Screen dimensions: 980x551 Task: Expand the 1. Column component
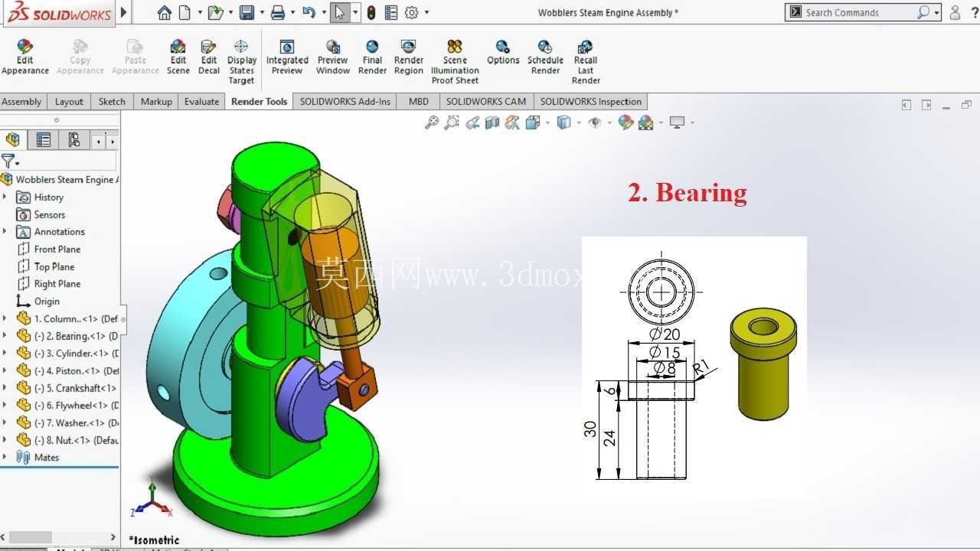(x=5, y=318)
